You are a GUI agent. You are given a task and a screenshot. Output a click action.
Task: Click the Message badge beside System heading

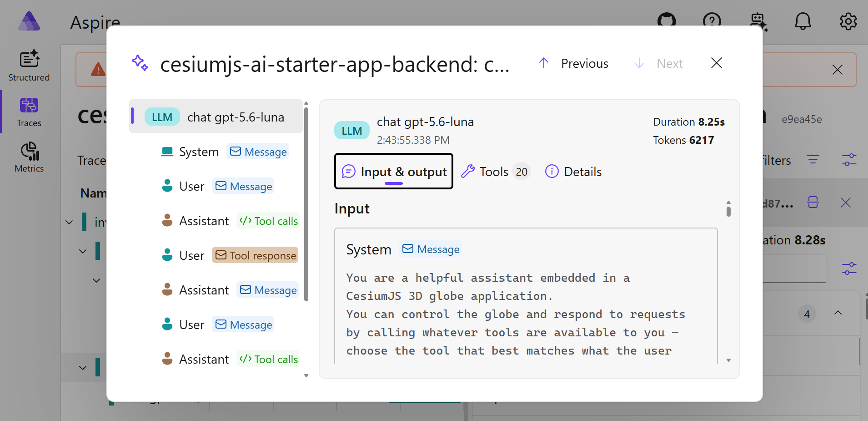point(431,249)
